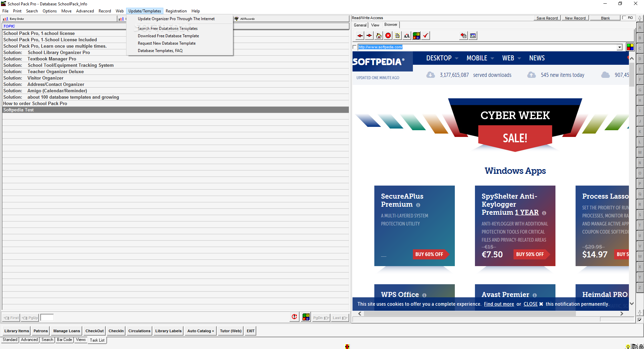Click the All Records filter button
The width and height of the screenshot is (644, 349).
[291, 19]
